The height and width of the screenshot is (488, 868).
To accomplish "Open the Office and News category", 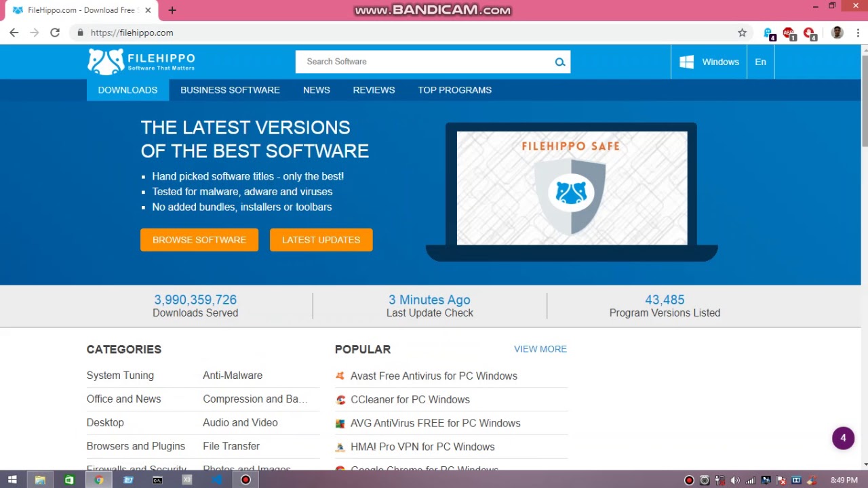I will tap(123, 399).
